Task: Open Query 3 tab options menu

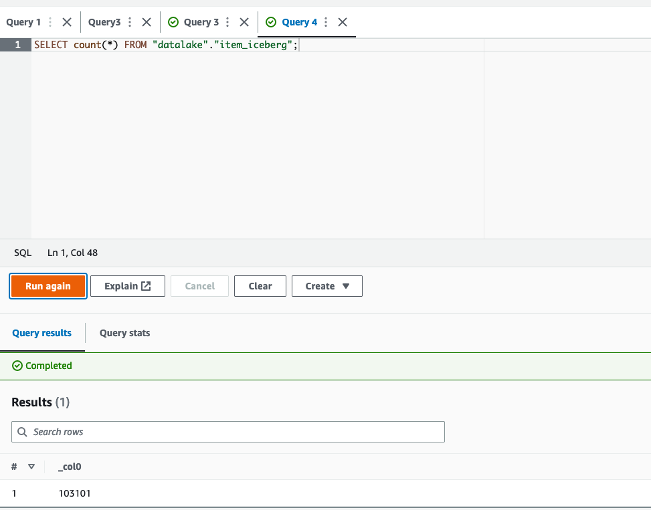Action: point(228,22)
